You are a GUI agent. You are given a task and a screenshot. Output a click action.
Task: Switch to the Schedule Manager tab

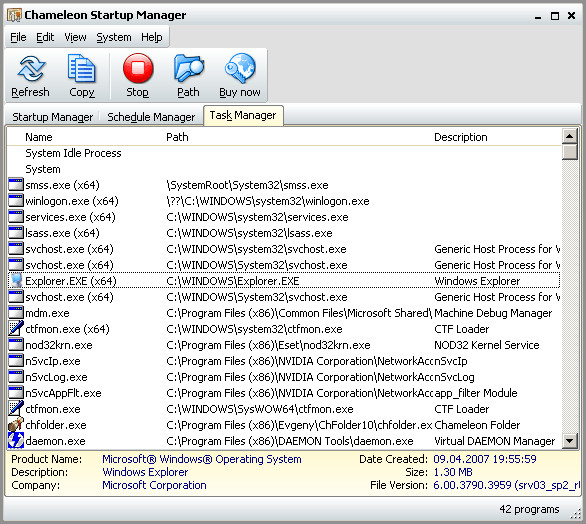151,117
